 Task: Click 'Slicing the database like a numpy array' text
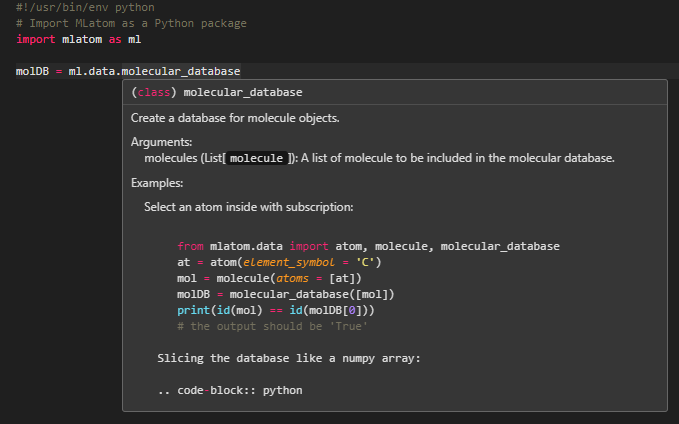coord(289,359)
